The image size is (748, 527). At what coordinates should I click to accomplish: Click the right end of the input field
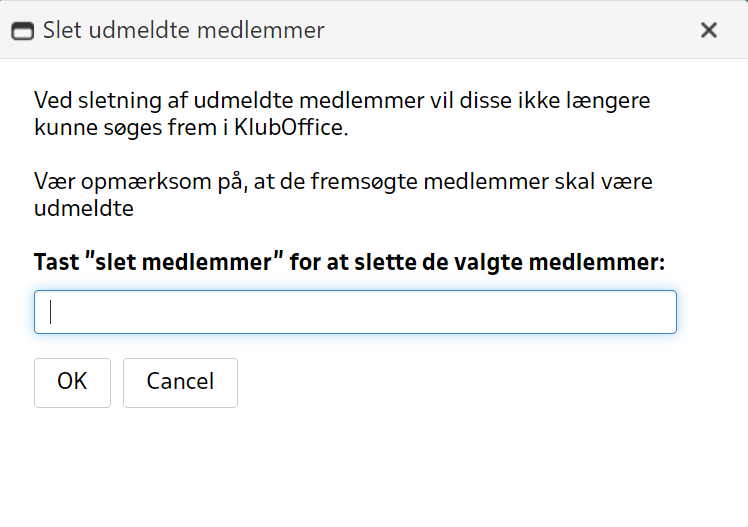pos(660,312)
